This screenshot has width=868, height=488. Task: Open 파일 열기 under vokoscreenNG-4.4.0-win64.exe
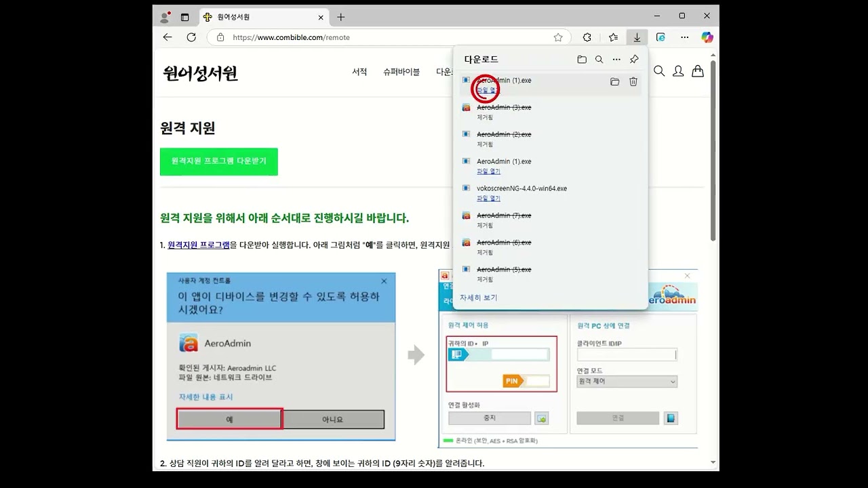[x=488, y=199]
